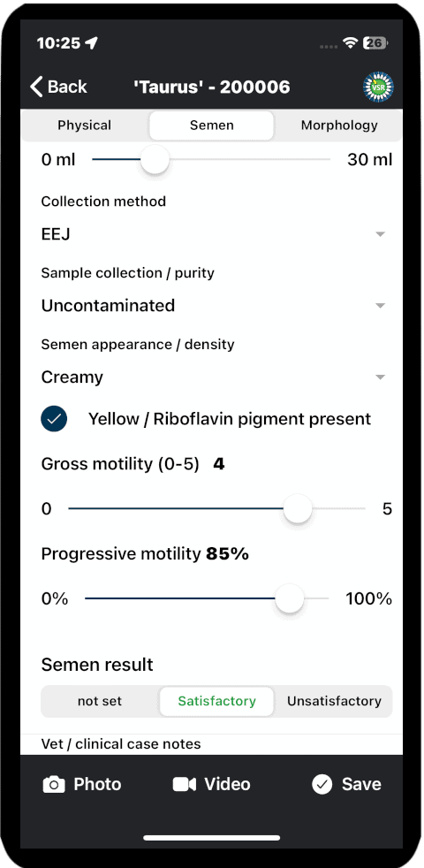Open the Creamy appearance dropdown arrow
The image size is (424, 868).
point(380,377)
